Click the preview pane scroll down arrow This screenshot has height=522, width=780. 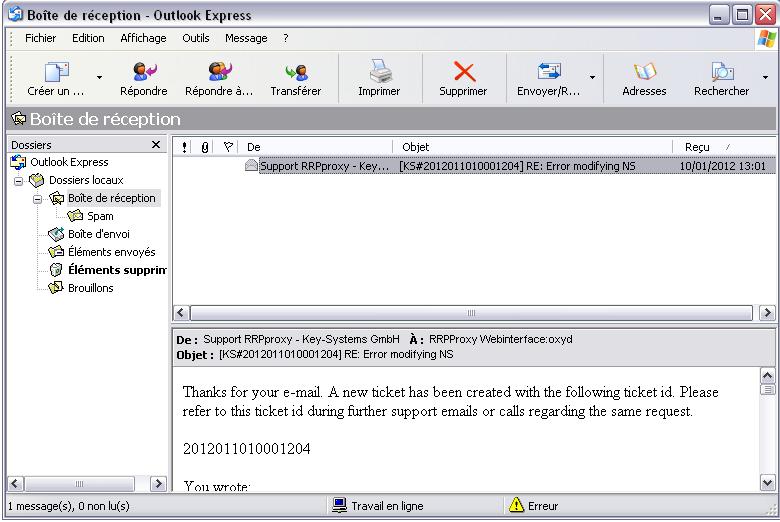tap(768, 482)
